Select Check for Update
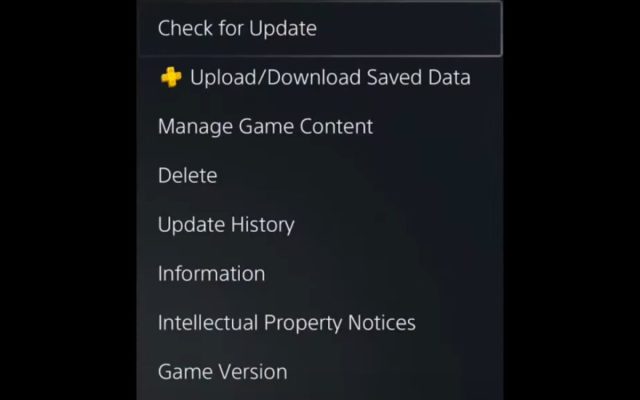This screenshot has height=400, width=640. pyautogui.click(x=321, y=28)
